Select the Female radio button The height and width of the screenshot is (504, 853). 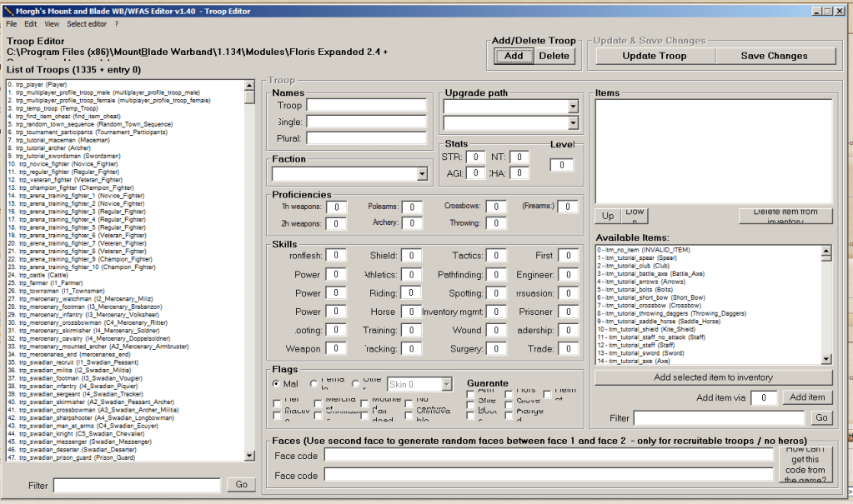tap(313, 383)
